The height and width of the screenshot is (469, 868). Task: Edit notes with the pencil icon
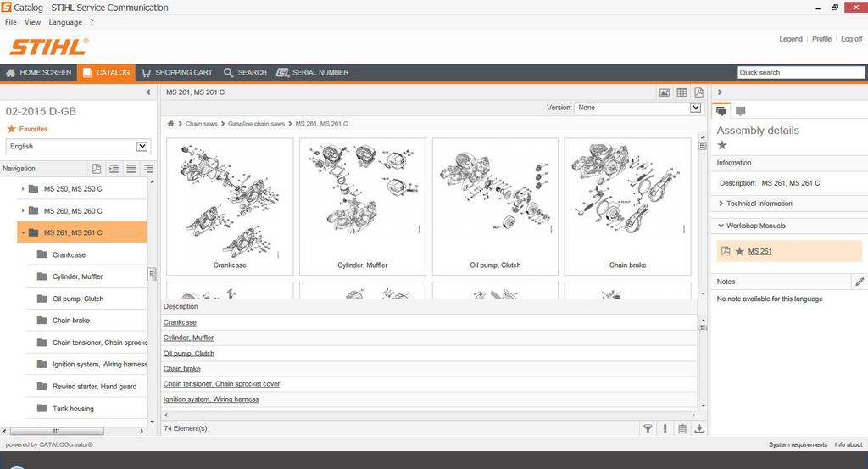tap(860, 282)
